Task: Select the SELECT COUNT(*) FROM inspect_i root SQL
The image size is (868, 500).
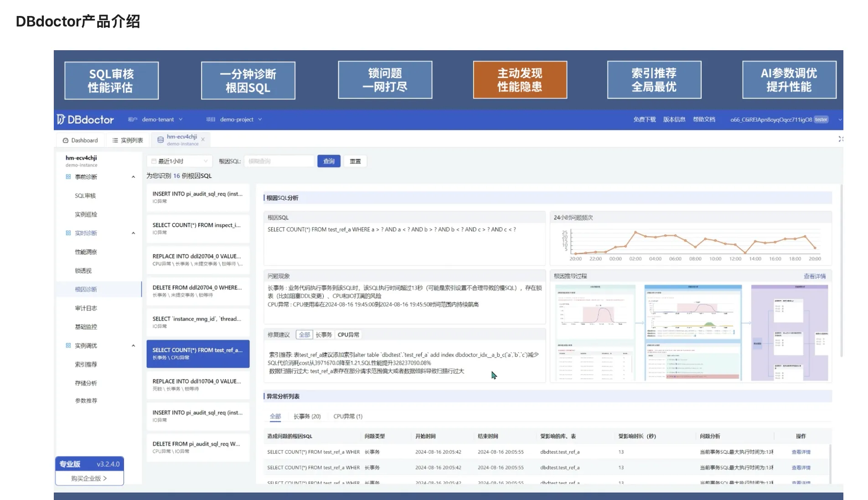Action: click(x=198, y=229)
